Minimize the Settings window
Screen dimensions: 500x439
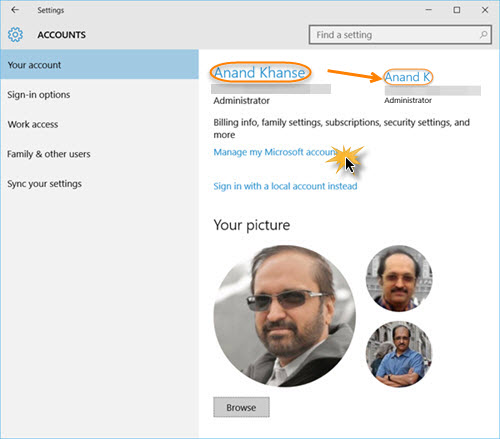[x=429, y=10]
